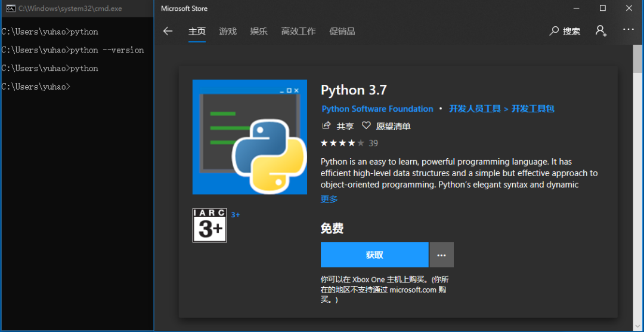Switch to the 游戏 tab

pos(228,31)
